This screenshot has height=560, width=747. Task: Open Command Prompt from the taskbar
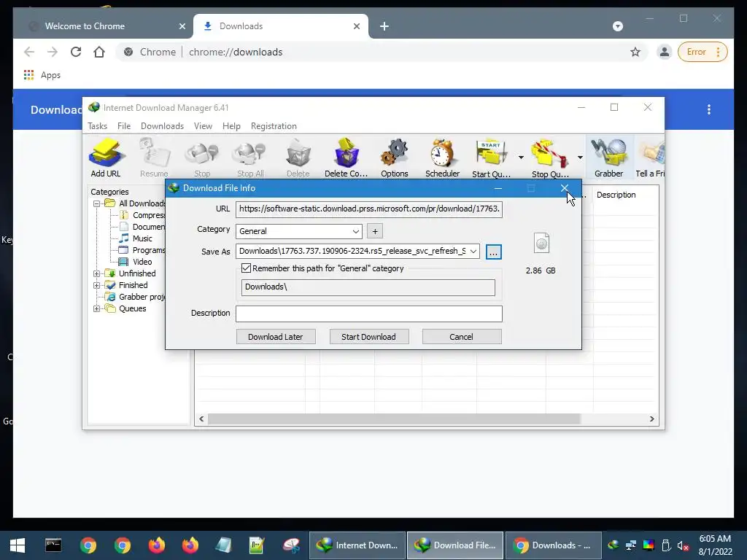[53, 545]
